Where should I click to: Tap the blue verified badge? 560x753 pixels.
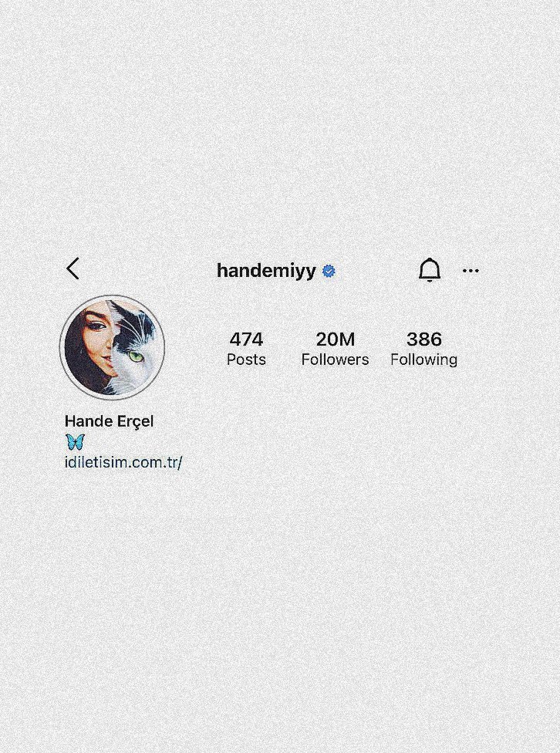pyautogui.click(x=329, y=272)
